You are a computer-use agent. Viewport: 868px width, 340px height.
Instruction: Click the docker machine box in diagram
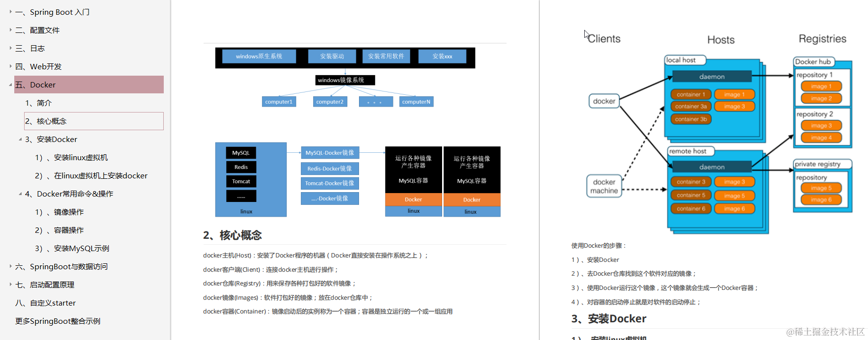[x=604, y=186]
